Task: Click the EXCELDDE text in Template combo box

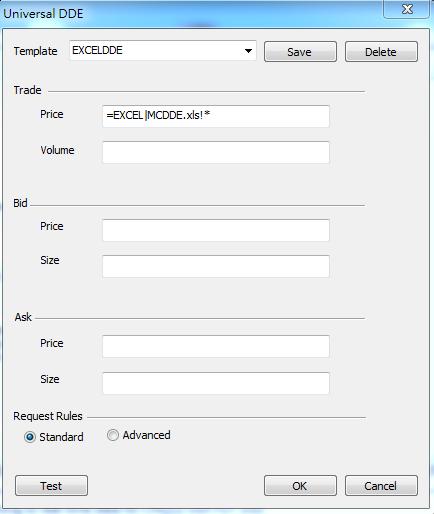Action: (97, 50)
